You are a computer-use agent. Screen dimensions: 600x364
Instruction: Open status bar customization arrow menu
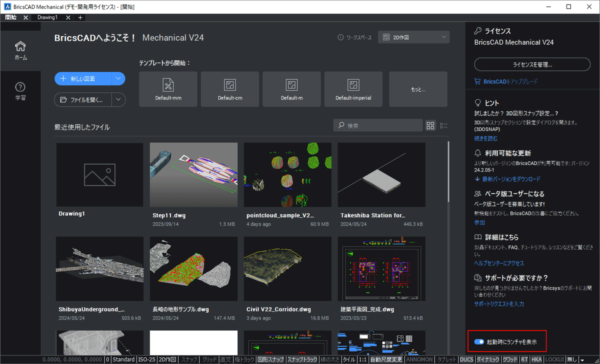582,360
